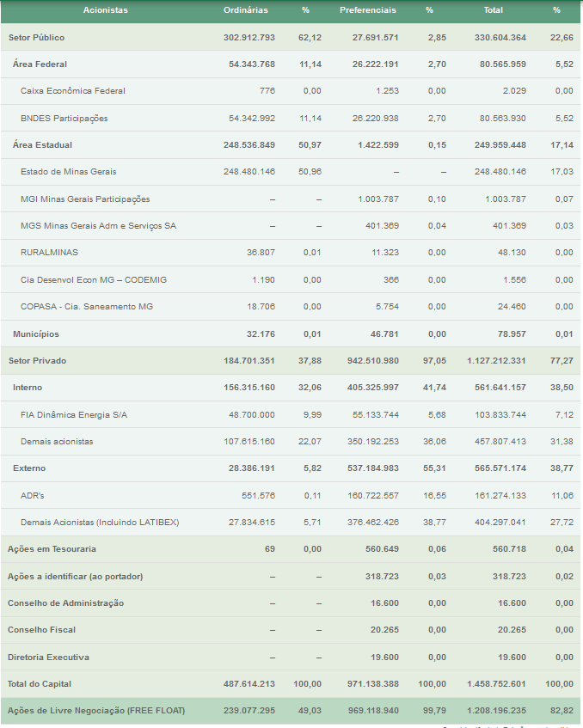Click the Total column header
This screenshot has height=728, width=583.
[x=494, y=10]
